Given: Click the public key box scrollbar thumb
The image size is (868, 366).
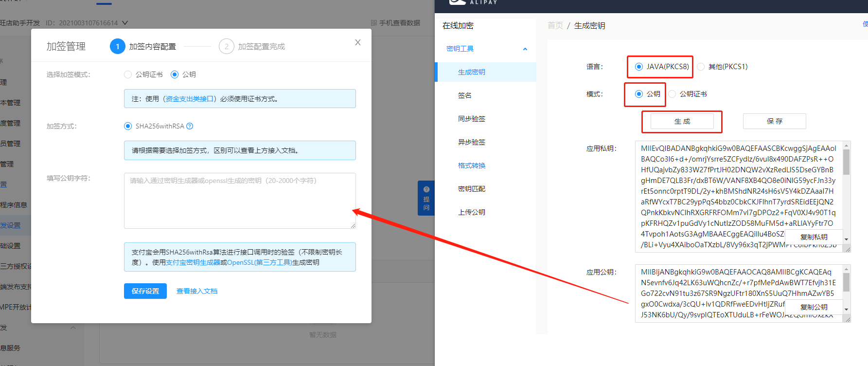Looking at the screenshot, I should 847,283.
